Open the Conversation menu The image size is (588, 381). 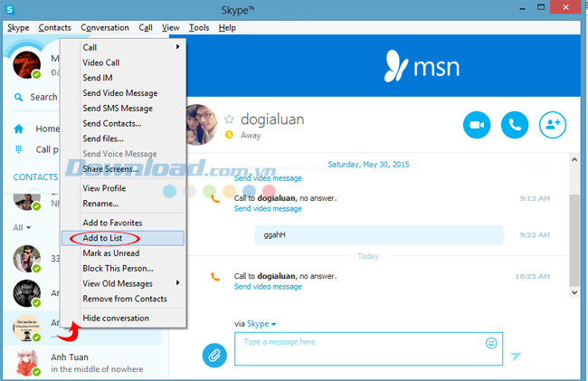coord(105,28)
